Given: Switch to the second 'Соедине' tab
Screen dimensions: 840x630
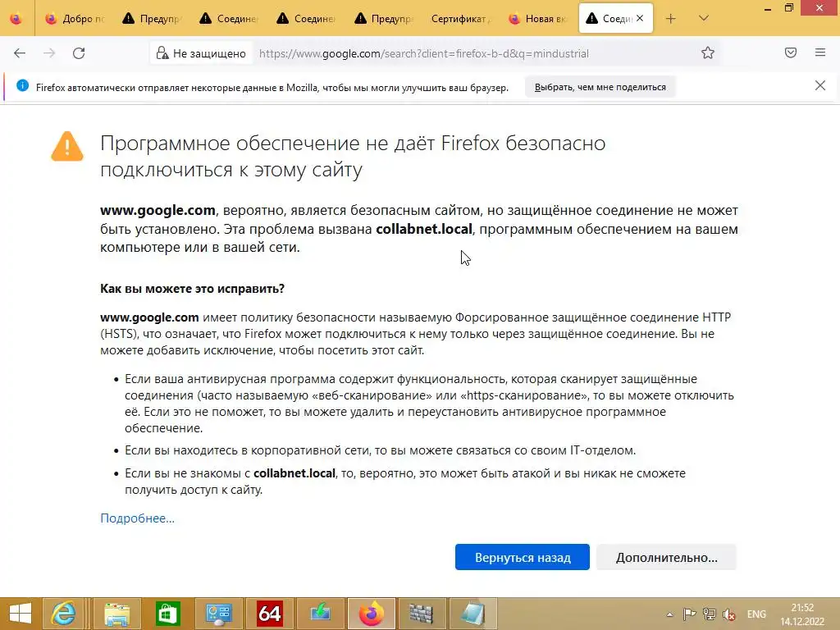Looking at the screenshot, I should (x=305, y=19).
